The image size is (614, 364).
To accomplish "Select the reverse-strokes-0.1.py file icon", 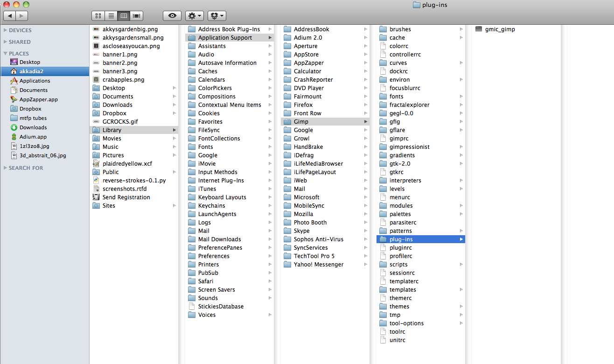I will pos(96,181).
